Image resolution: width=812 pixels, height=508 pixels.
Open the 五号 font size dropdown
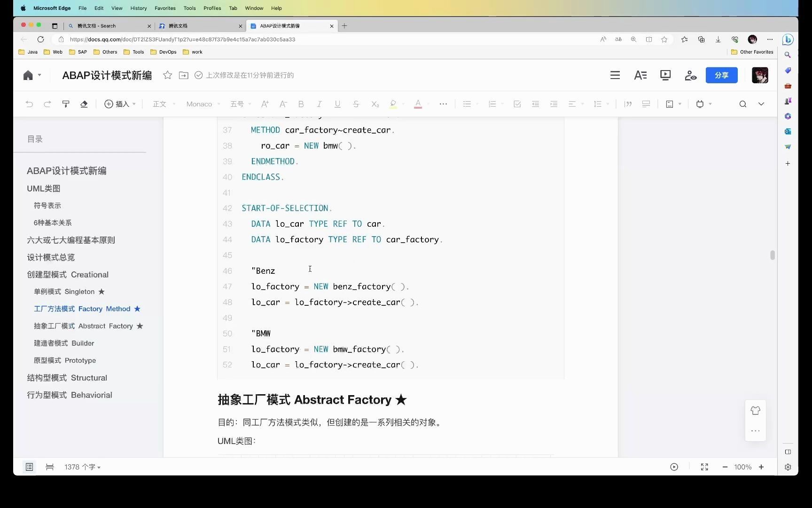(241, 104)
